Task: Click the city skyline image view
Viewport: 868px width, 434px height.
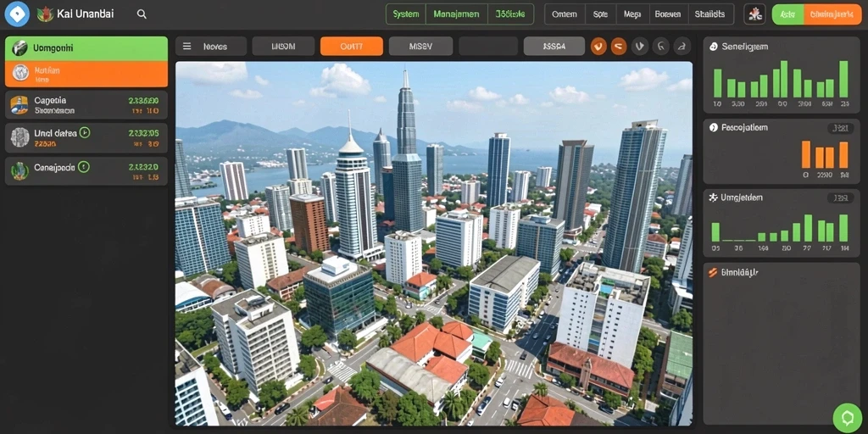Action: (x=434, y=243)
